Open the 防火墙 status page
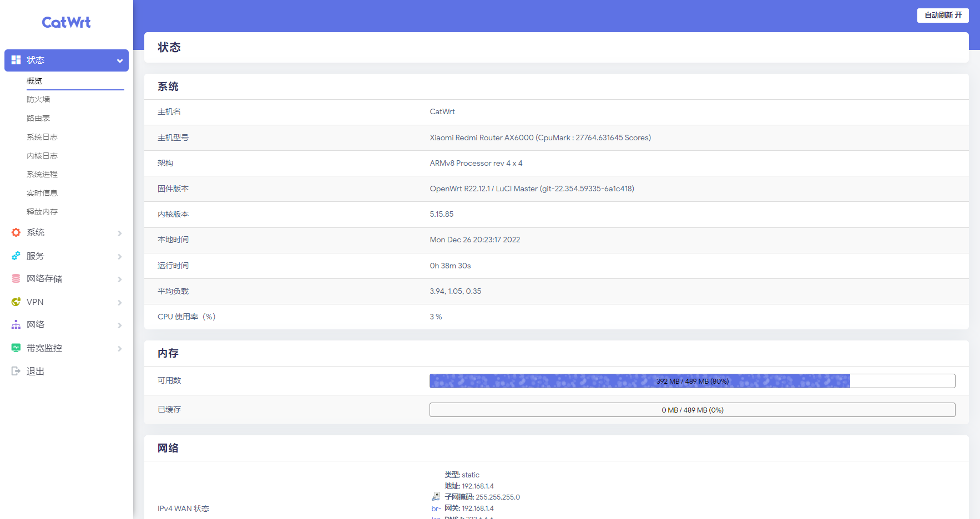The image size is (980, 519). pyautogui.click(x=38, y=99)
